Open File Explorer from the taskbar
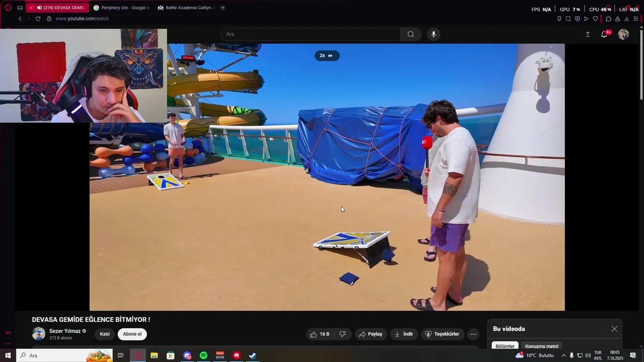 154,355
